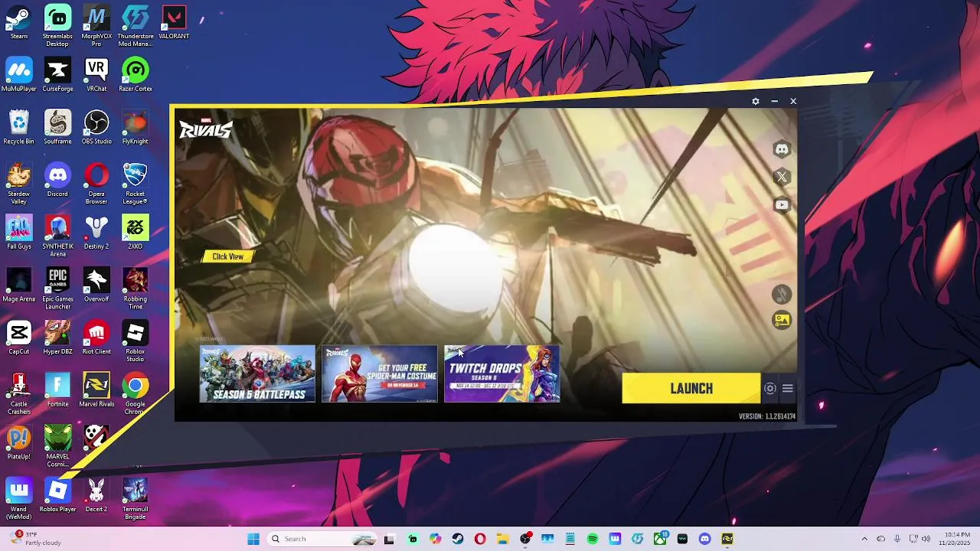This screenshot has height=551, width=980.
Task: Open the Season 5 Battlepass banner
Action: tap(257, 373)
